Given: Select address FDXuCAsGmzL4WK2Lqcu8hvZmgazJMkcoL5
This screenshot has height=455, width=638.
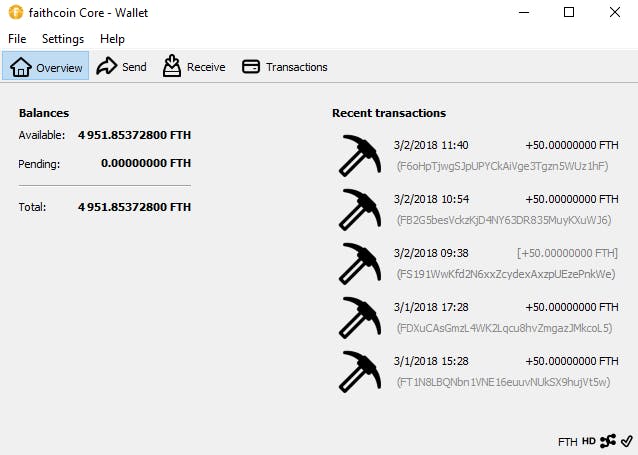Looking at the screenshot, I should [505, 328].
